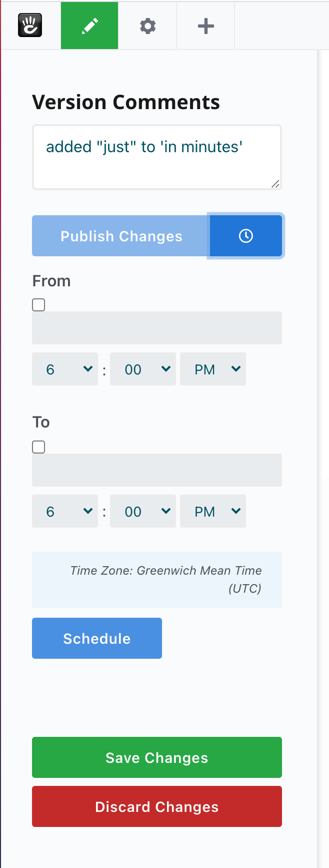Open the From minutes dropdown showing 00

pos(143,369)
